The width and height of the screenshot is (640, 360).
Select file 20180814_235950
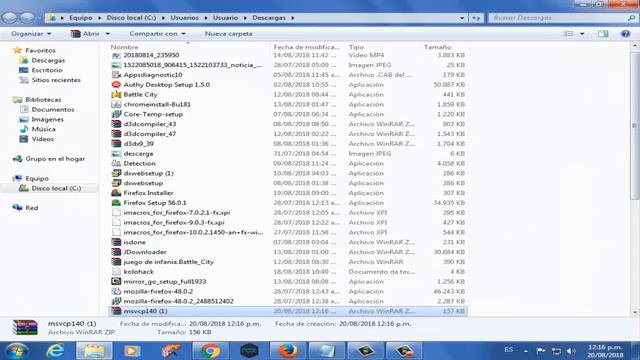tap(151, 55)
